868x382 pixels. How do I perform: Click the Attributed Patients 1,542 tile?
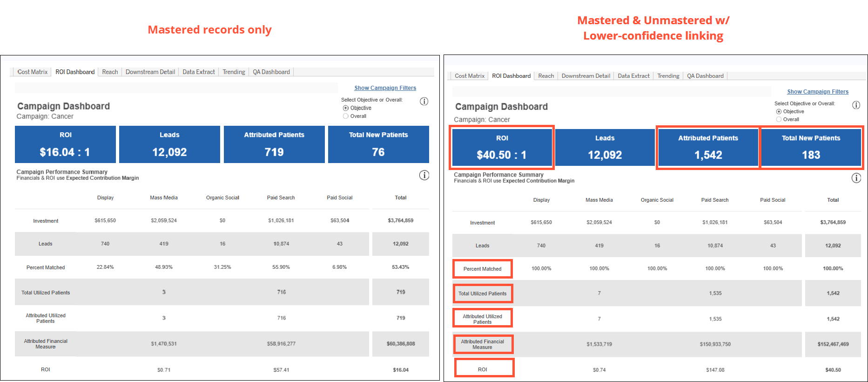click(x=708, y=147)
